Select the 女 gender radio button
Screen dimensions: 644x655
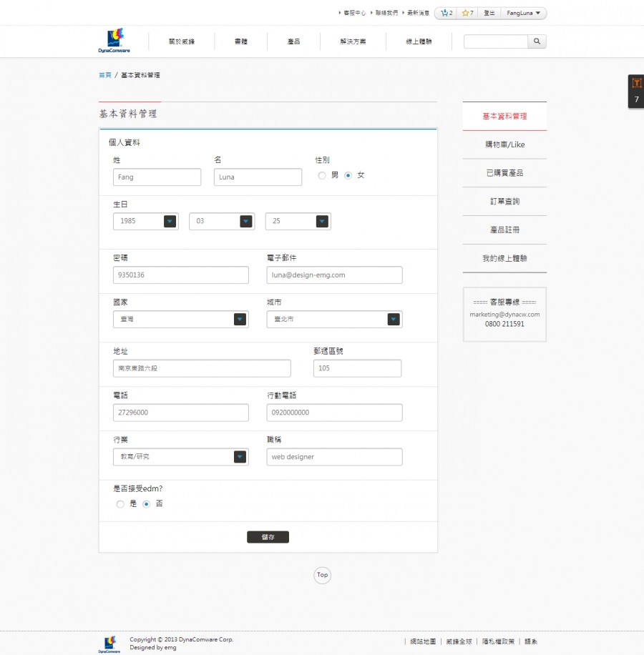point(348,175)
